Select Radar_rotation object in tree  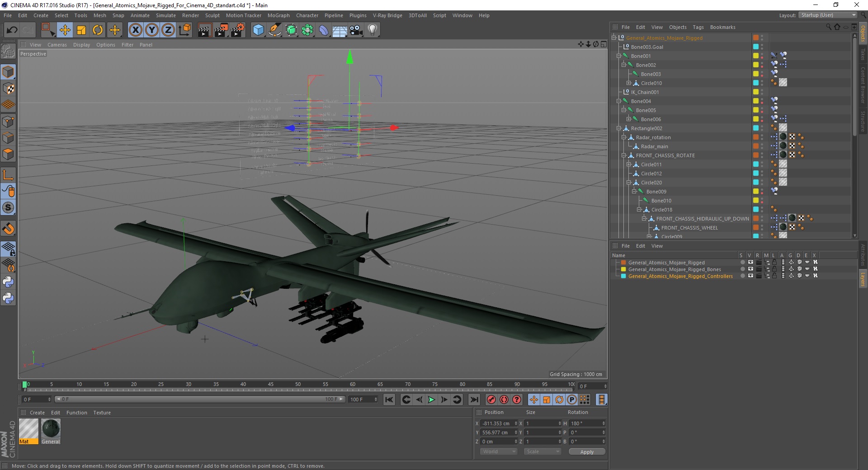pyautogui.click(x=653, y=137)
